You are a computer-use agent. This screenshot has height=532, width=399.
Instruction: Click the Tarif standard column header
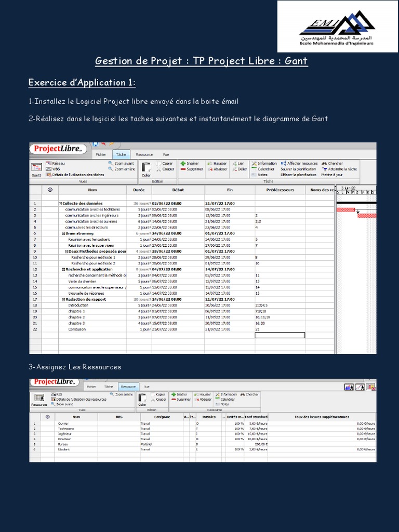[256, 417]
